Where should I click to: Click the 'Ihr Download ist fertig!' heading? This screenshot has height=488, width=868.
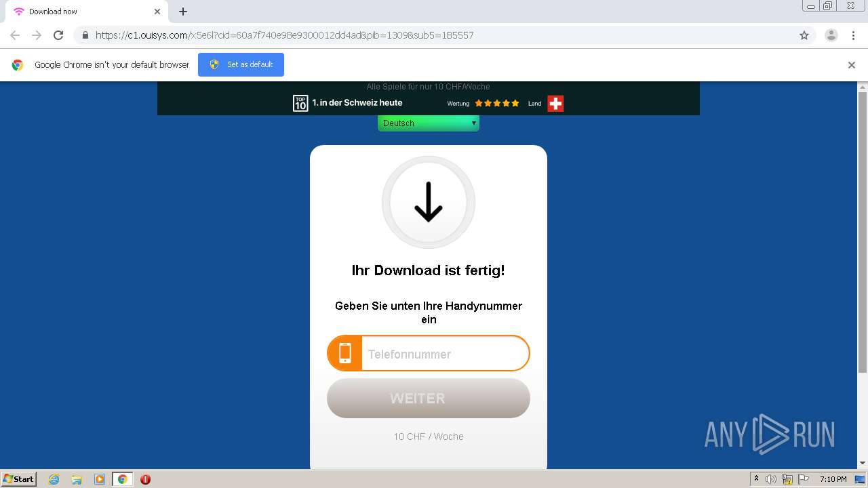point(429,270)
